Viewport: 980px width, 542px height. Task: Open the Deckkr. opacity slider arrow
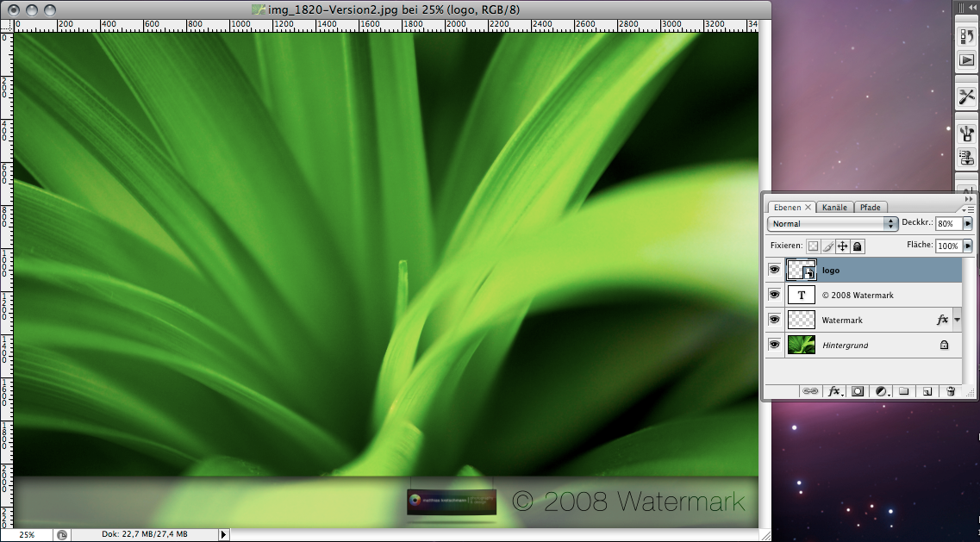[x=968, y=223]
